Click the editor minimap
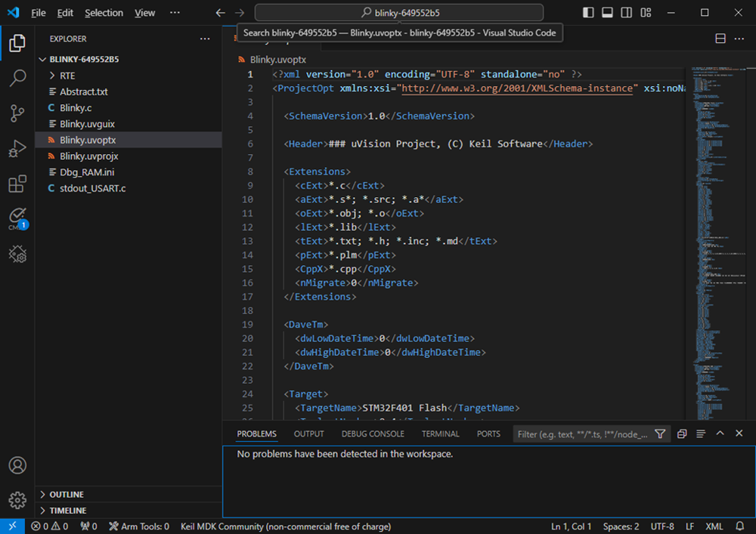This screenshot has height=534, width=756. 720,243
